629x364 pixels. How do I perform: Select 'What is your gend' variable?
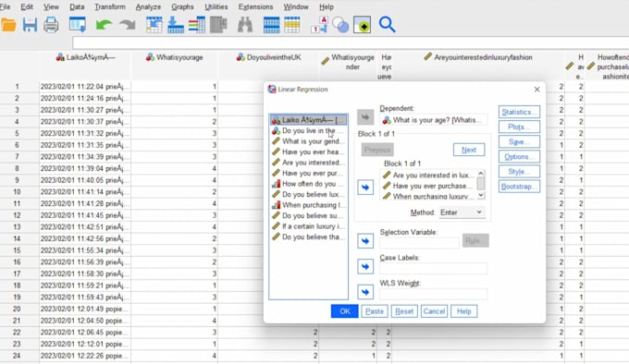click(x=308, y=141)
